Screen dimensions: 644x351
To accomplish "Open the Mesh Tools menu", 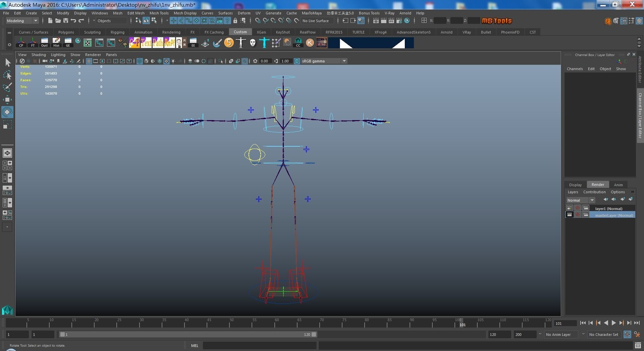I will coord(159,13).
